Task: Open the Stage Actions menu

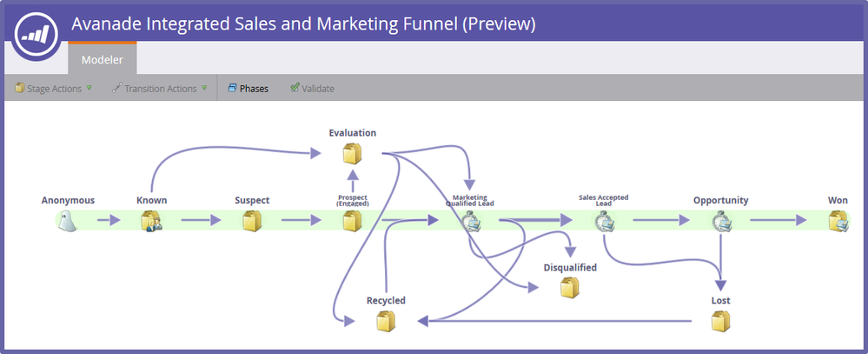Action: [53, 88]
